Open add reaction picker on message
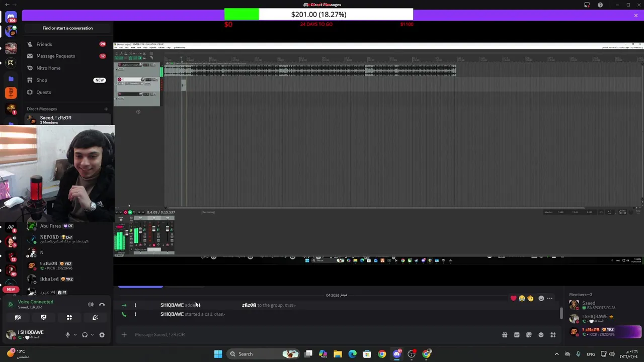 tap(541, 298)
